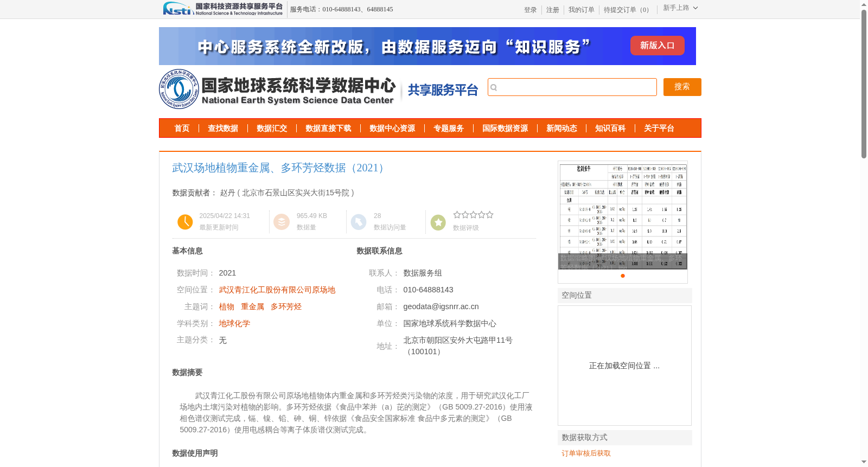This screenshot has height=467, width=868.
Task: Click the search magnifier icon in search box
Action: tap(494, 87)
